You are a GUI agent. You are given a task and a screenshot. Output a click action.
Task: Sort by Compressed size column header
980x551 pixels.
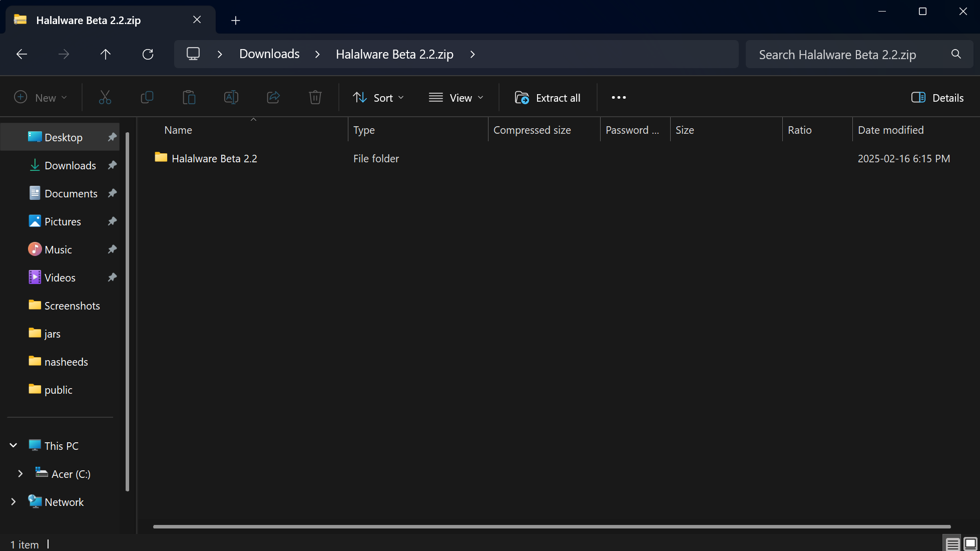(544, 130)
